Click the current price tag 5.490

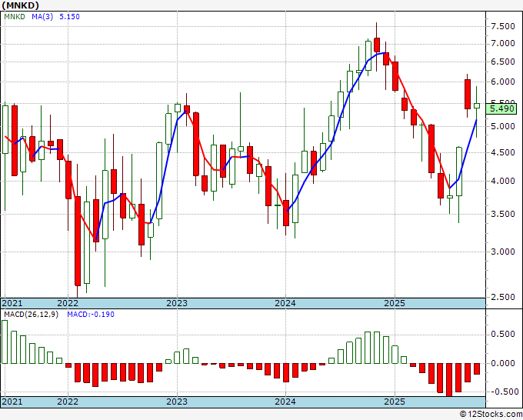(x=501, y=108)
